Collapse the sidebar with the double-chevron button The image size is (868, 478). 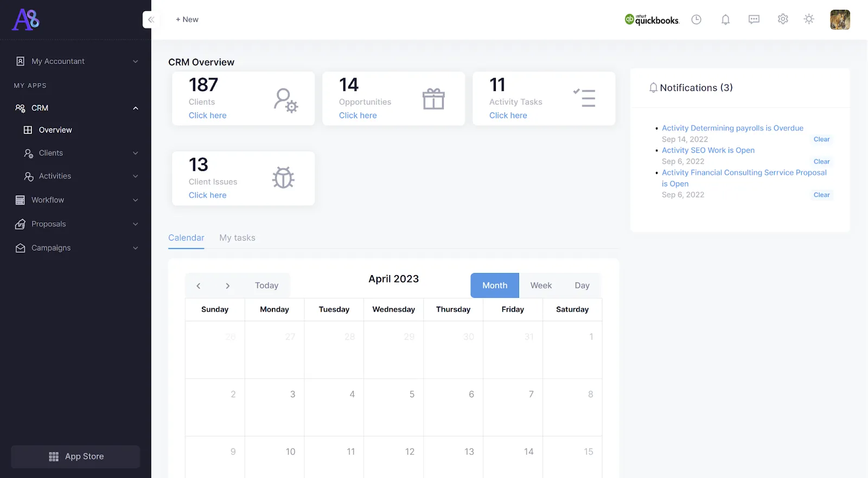coord(151,20)
